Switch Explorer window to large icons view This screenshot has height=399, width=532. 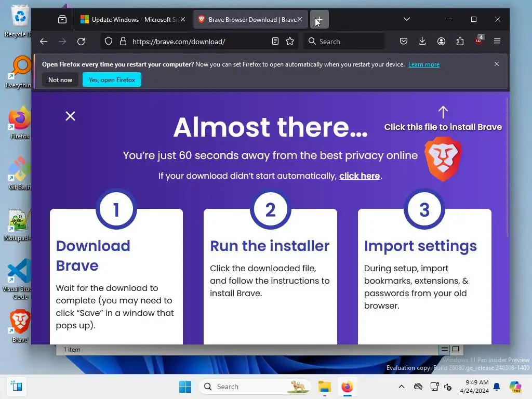click(456, 350)
